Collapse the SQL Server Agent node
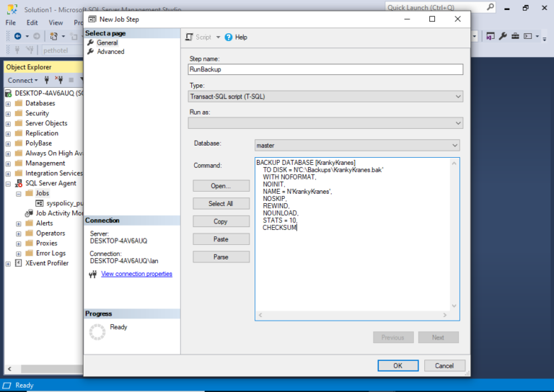554x392 pixels. [x=8, y=184]
